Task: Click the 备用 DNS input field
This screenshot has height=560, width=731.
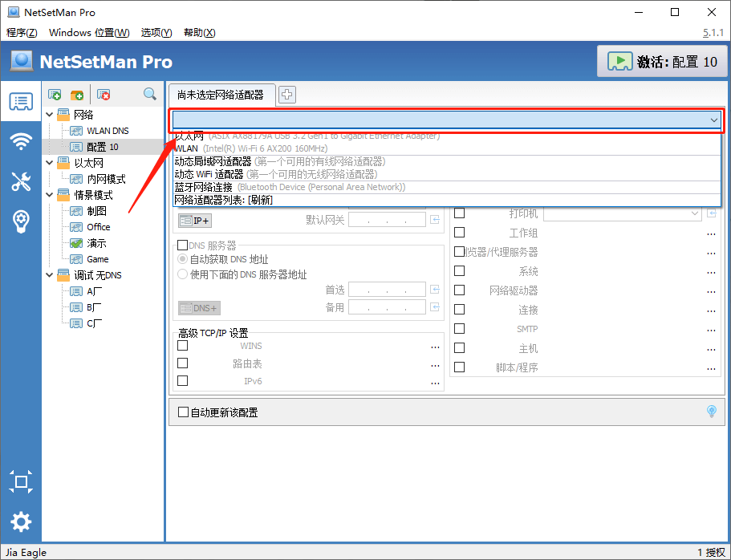Action: coord(387,306)
